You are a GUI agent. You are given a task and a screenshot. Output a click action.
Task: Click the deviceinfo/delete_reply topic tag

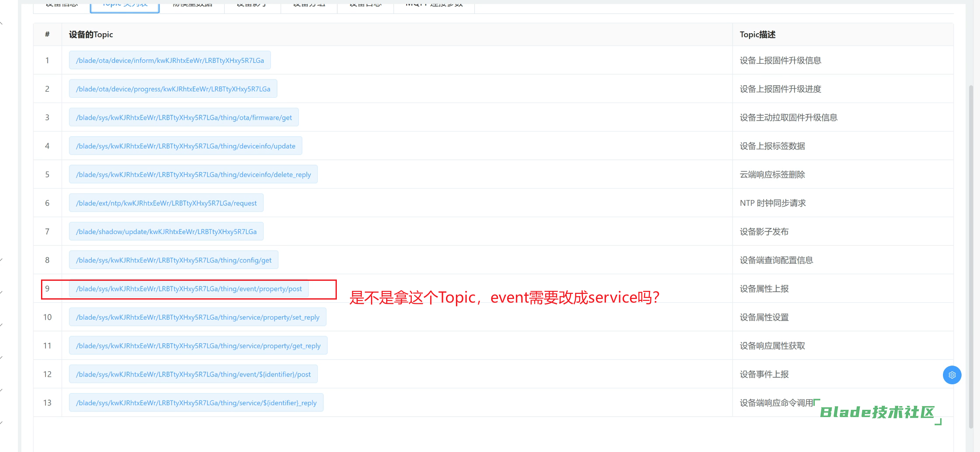pos(193,175)
